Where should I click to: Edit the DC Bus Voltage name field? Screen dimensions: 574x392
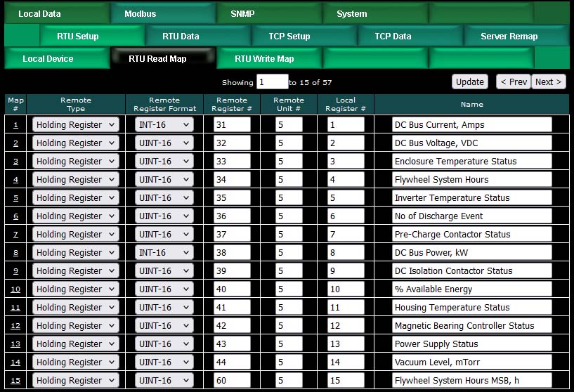471,143
